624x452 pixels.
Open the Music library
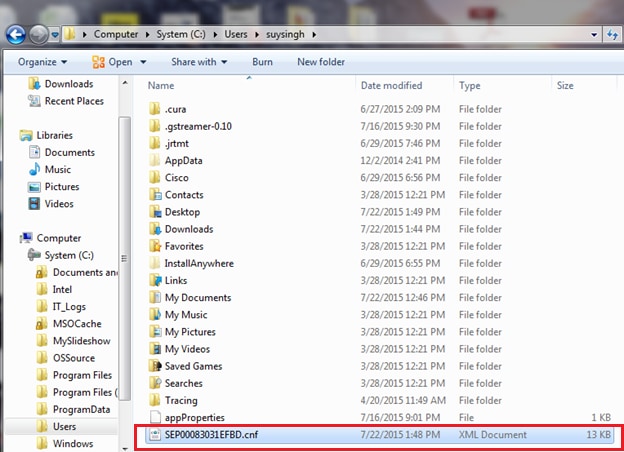pos(50,170)
